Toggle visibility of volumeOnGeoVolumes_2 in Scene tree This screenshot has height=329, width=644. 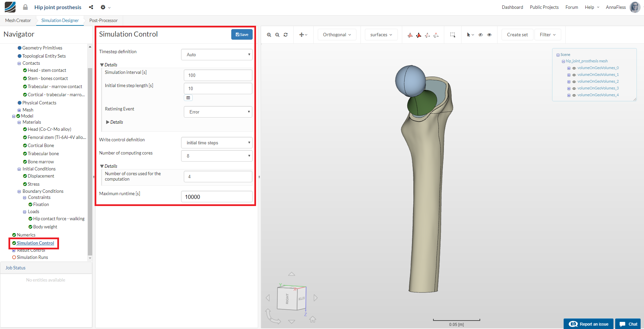574,81
